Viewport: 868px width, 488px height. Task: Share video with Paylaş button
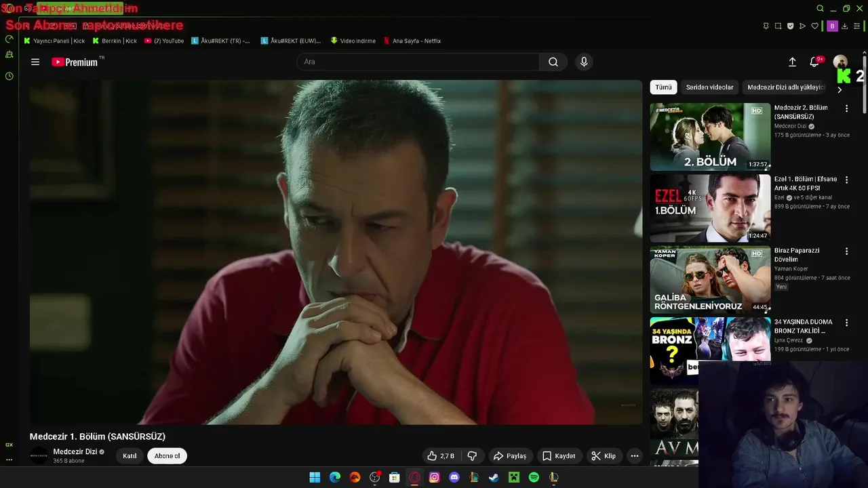[510, 456]
